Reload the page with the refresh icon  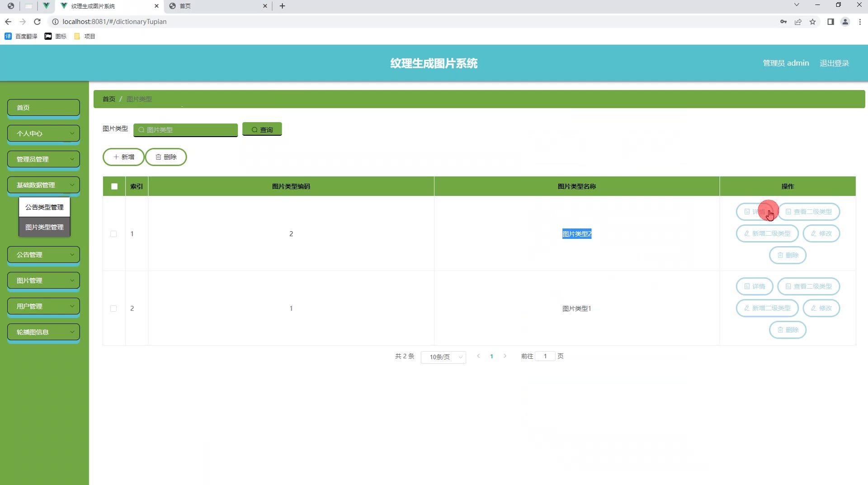click(38, 22)
